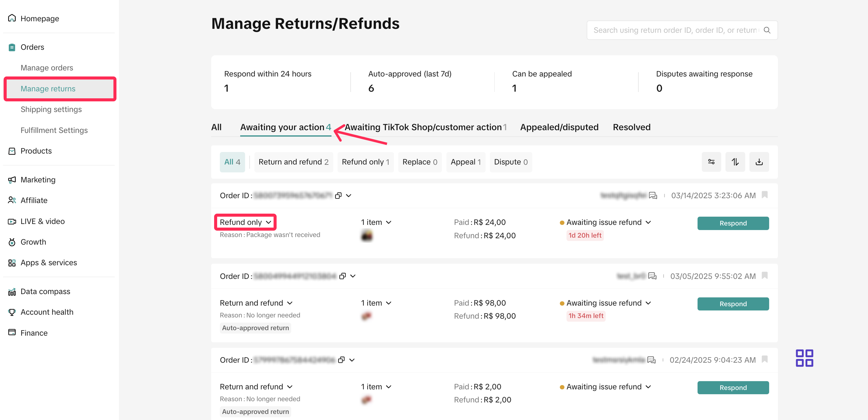Click the export download icon
This screenshot has height=420, width=868.
(x=759, y=162)
